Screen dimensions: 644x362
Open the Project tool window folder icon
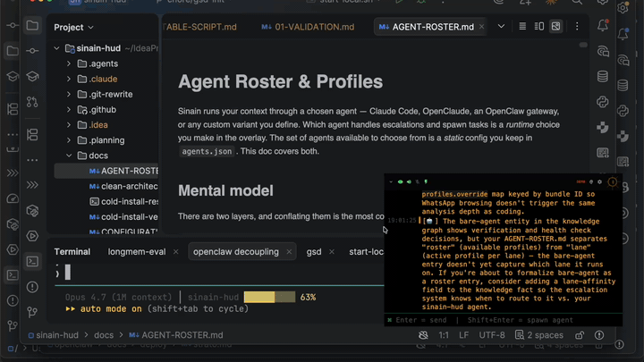[x=32, y=25]
